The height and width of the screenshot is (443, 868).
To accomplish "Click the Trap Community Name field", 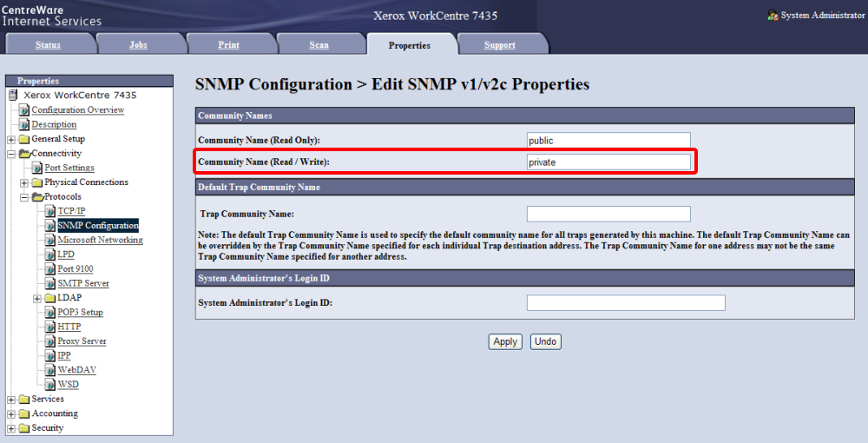I will point(608,214).
